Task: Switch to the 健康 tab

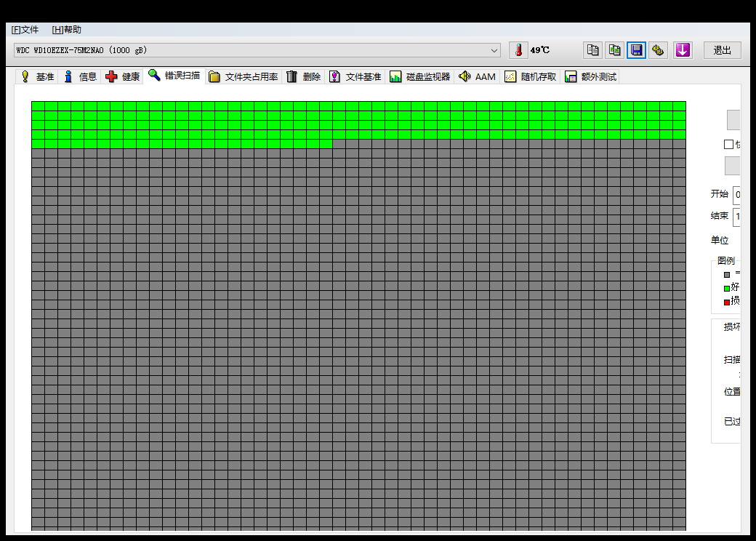Action: click(122, 76)
